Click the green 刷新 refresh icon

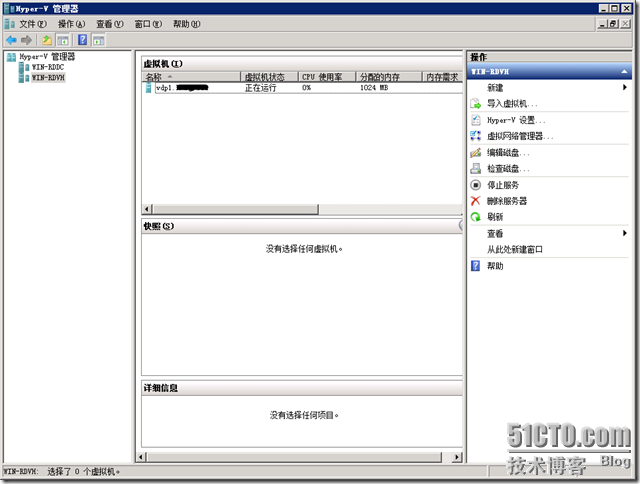pos(476,217)
